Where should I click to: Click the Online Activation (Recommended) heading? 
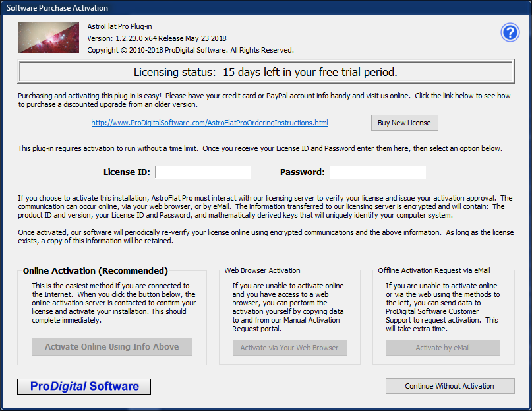(96, 270)
